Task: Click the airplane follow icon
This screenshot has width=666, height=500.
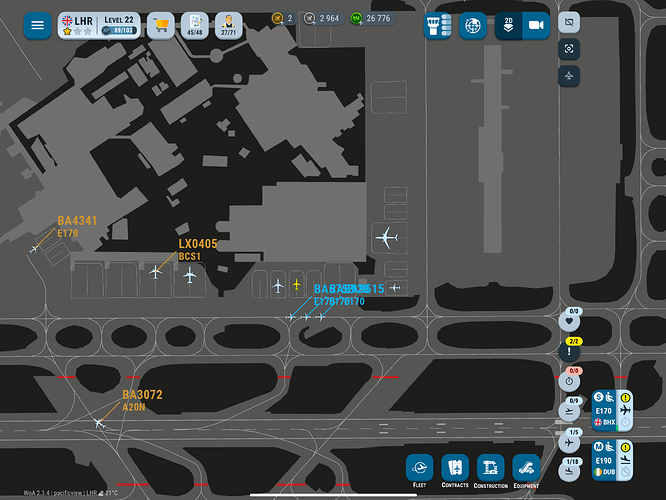Action: pyautogui.click(x=569, y=76)
